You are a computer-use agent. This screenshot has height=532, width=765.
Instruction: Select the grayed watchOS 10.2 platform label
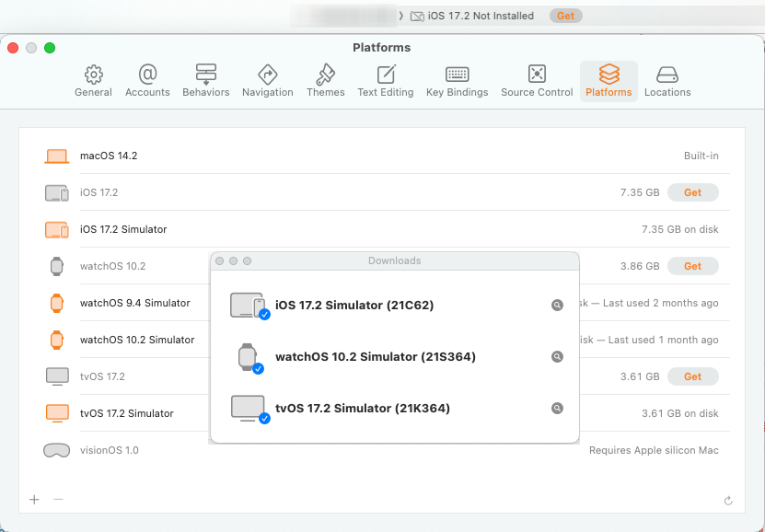[x=112, y=266]
